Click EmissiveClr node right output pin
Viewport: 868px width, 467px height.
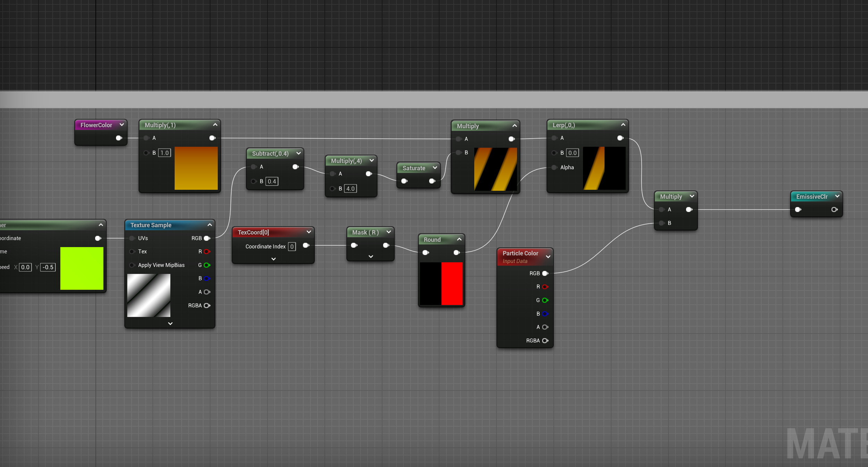834,210
